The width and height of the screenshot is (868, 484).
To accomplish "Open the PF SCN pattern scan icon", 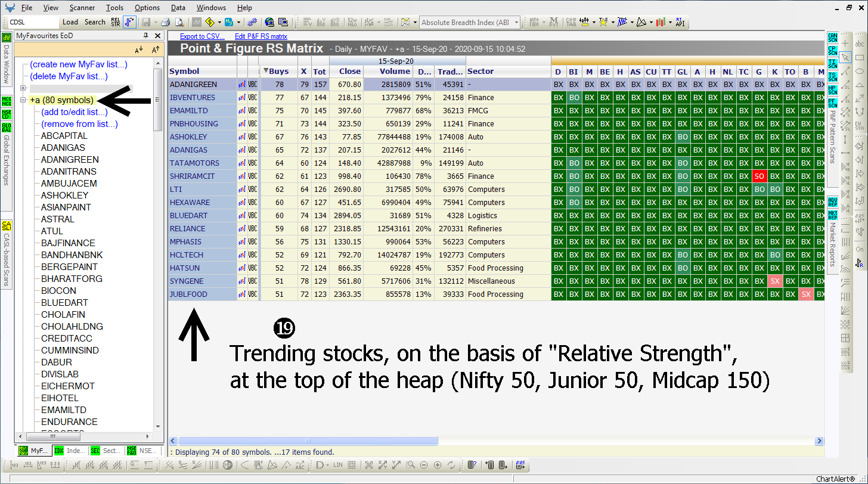I will click(x=833, y=103).
